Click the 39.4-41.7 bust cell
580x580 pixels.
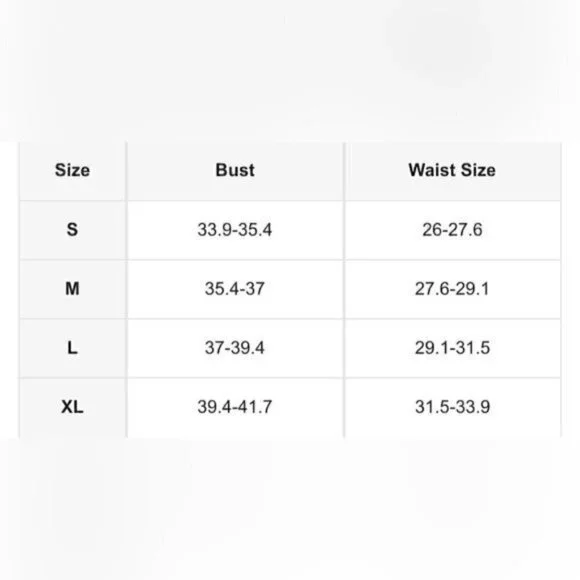(235, 407)
